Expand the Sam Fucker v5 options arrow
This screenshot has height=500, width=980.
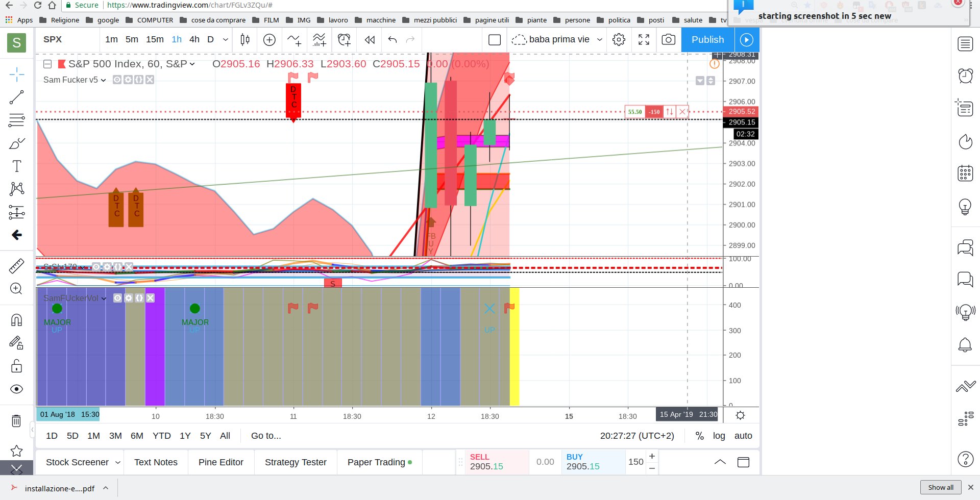pyautogui.click(x=103, y=80)
